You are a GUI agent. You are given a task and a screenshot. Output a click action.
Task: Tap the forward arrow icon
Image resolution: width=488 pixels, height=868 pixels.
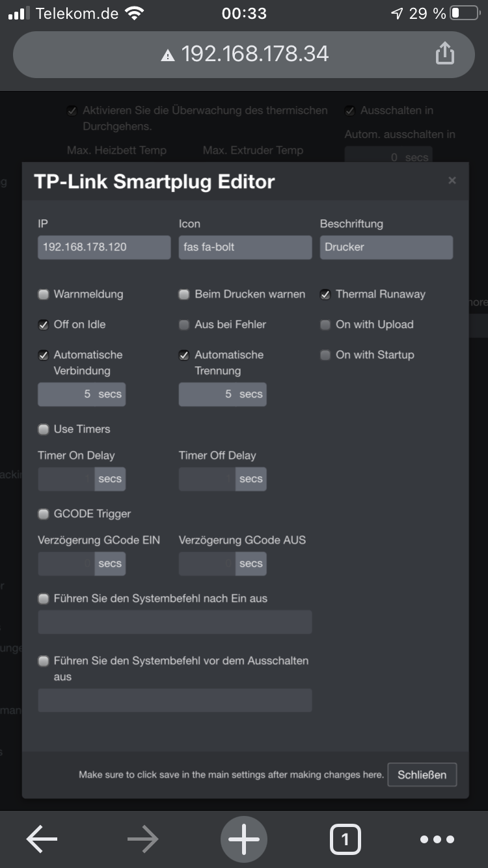click(x=143, y=839)
